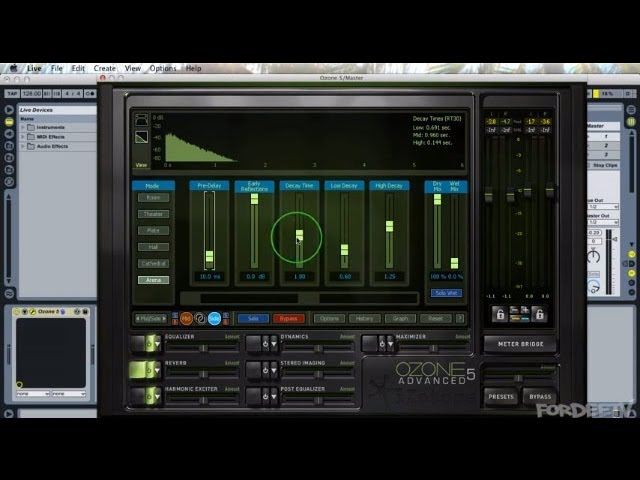Click the Early Reflections slider handle
The height and width of the screenshot is (480, 640).
pyautogui.click(x=254, y=199)
